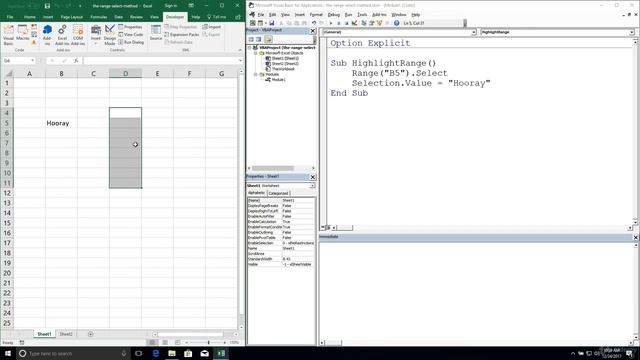
Task: Switch to the Excel View tab
Action: 154,17
